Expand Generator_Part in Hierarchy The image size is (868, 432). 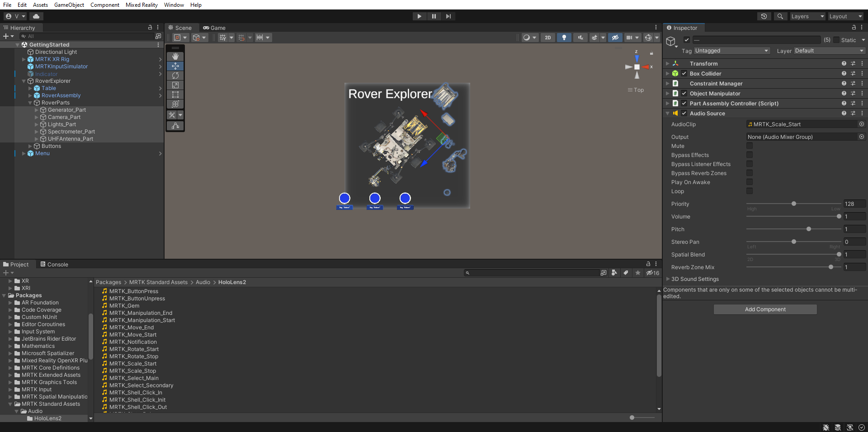pyautogui.click(x=37, y=110)
